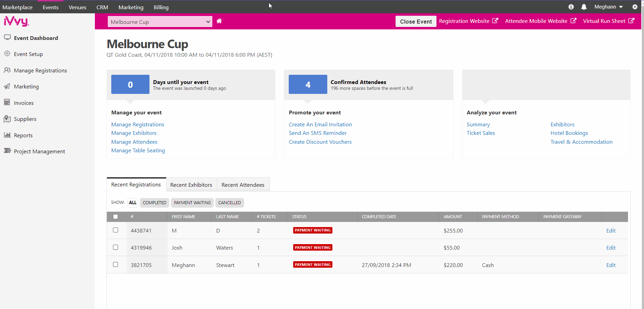Click the Event Setup gear icon in sidebar
Screen dimensions: 644x309
click(7, 54)
